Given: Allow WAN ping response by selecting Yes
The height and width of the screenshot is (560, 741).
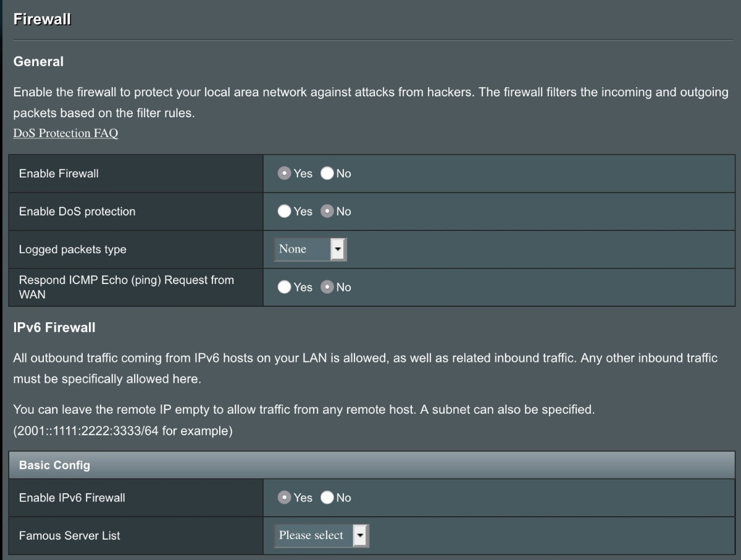Looking at the screenshot, I should 284,287.
